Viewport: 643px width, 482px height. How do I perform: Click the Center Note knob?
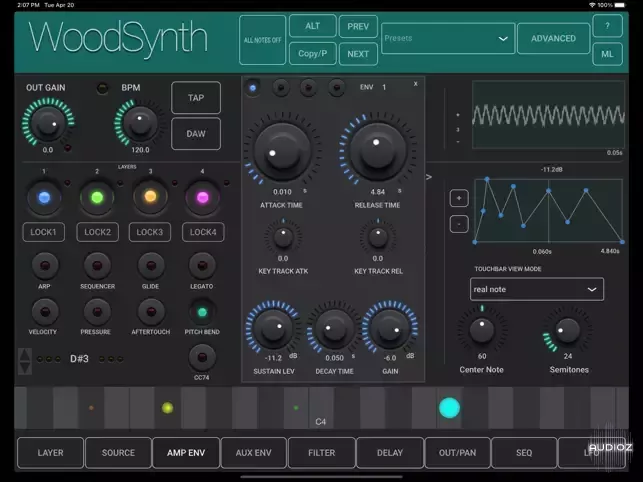(x=482, y=330)
